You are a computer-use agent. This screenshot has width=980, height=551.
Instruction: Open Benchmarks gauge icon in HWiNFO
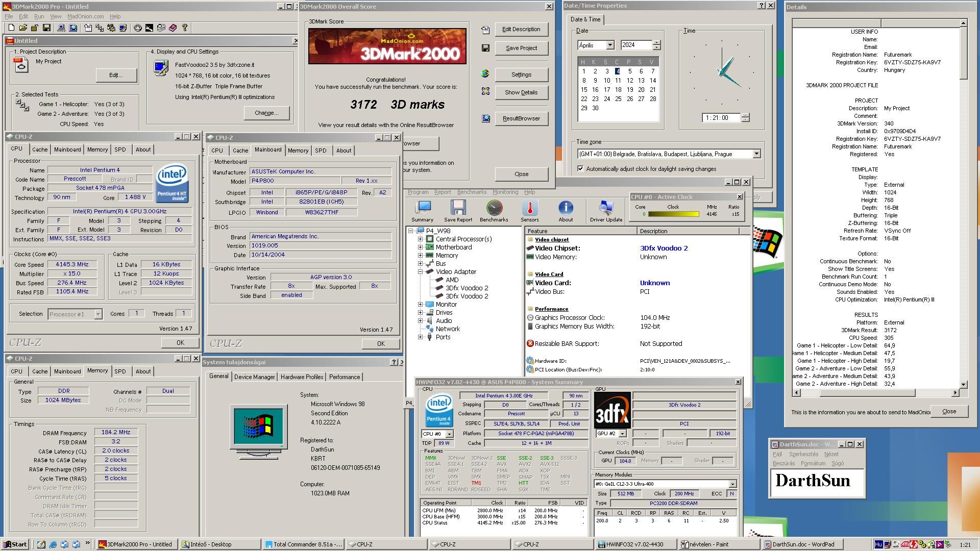[x=494, y=211]
